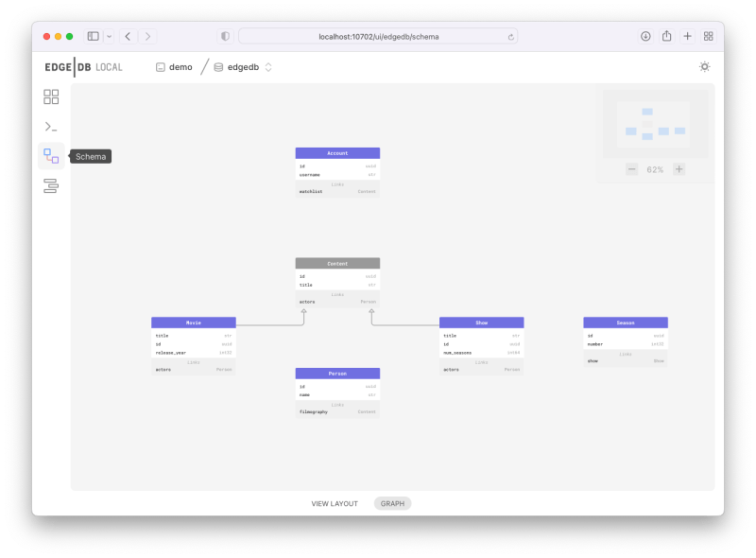The height and width of the screenshot is (558, 756).
Task: Zoom out with the minus button
Action: (x=631, y=169)
